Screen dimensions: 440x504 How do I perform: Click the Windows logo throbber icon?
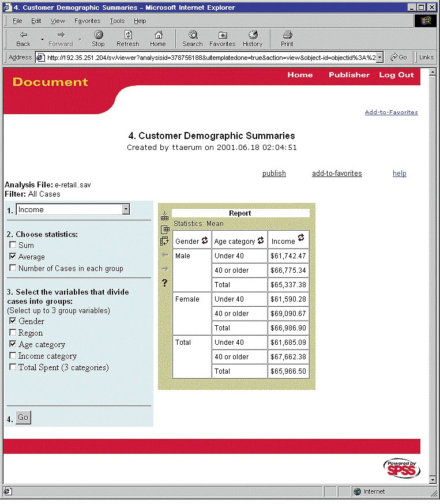pyautogui.click(x=426, y=21)
